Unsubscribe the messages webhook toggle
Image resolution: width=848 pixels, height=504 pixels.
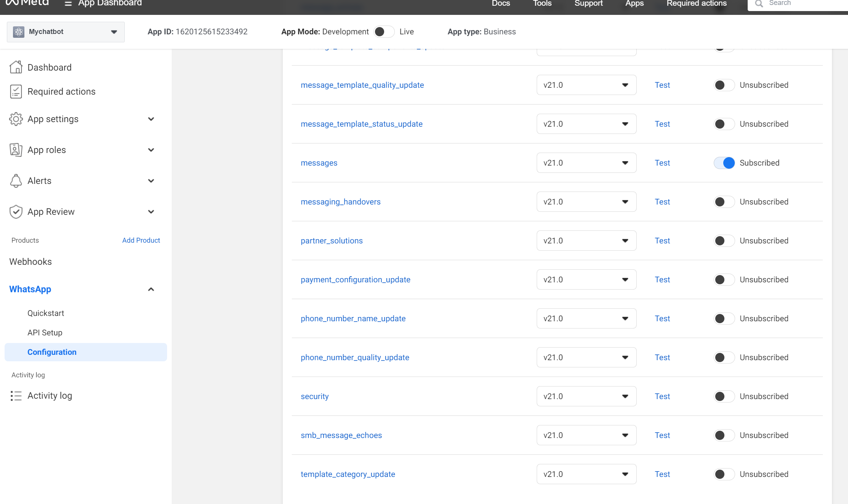tap(724, 163)
